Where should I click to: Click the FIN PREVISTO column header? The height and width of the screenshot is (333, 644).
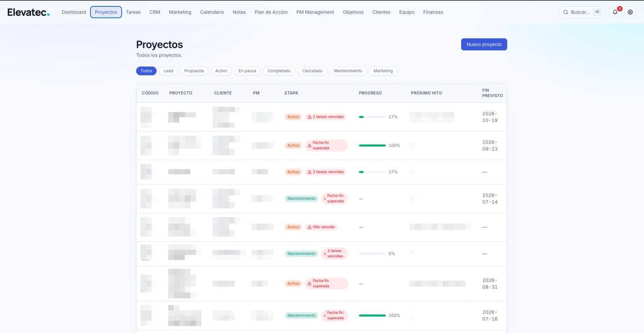(492, 93)
